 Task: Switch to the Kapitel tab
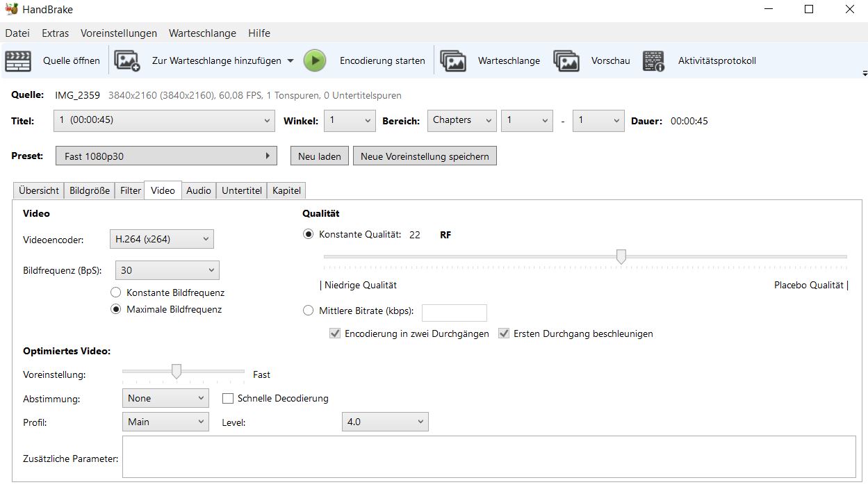coord(286,190)
